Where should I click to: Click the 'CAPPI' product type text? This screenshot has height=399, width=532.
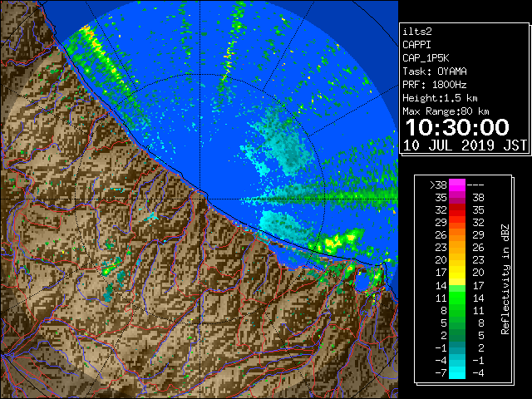[416, 45]
